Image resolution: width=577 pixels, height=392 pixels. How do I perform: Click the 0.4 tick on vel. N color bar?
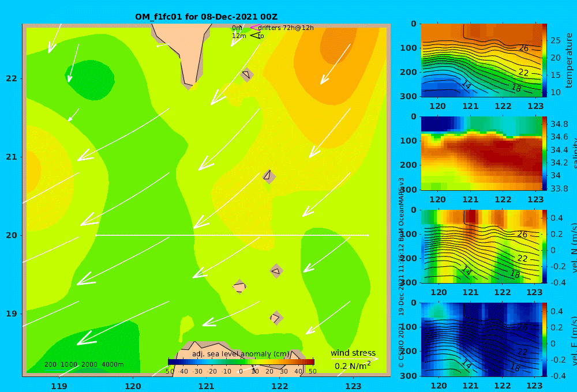click(x=557, y=218)
